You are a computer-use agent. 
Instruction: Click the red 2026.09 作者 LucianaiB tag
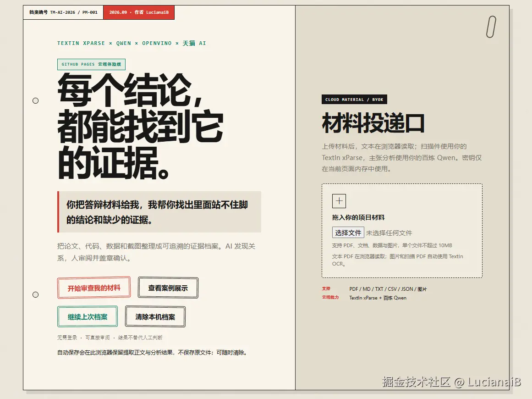click(x=139, y=12)
